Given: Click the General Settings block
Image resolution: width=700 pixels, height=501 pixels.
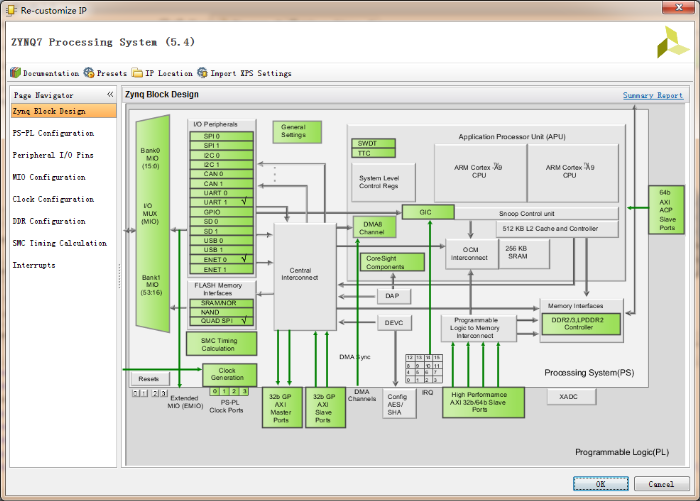Looking at the screenshot, I should (x=297, y=132).
